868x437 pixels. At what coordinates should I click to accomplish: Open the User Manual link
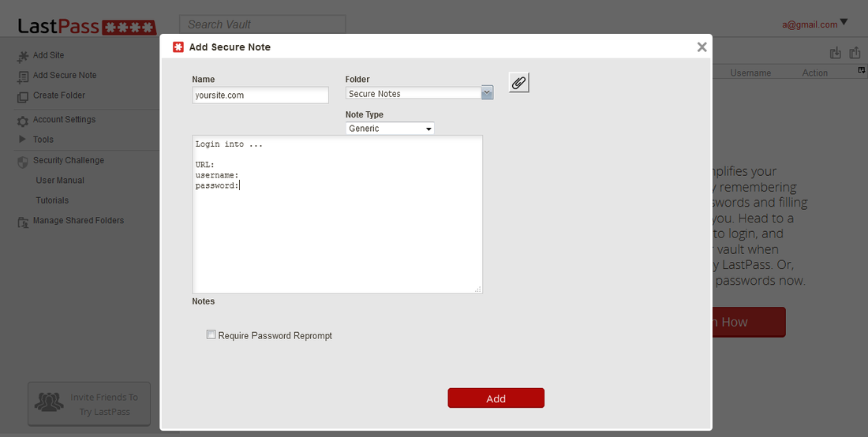(x=60, y=181)
